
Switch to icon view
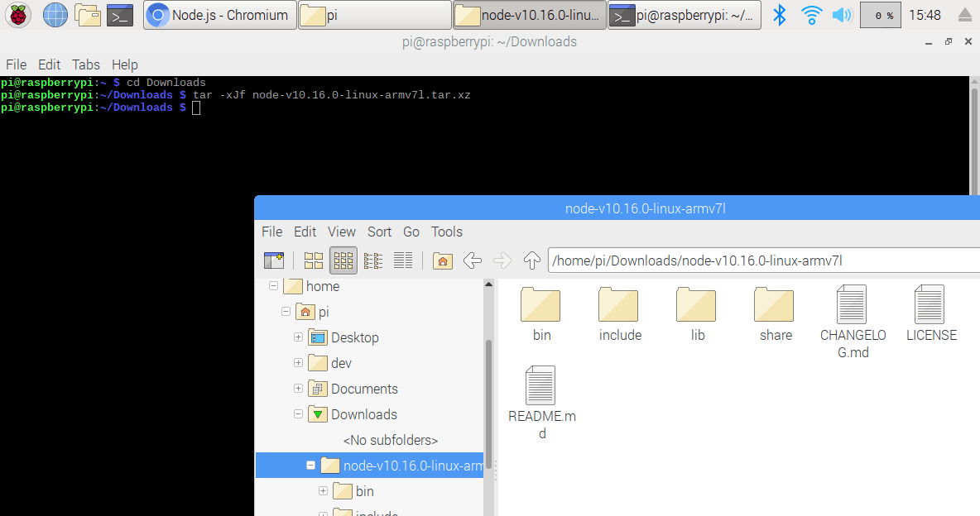point(313,260)
